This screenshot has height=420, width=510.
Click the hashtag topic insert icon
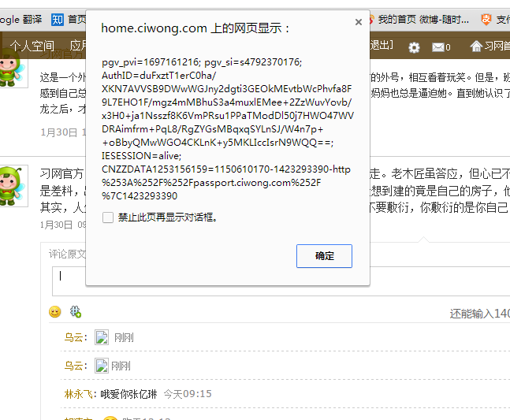coord(76,312)
